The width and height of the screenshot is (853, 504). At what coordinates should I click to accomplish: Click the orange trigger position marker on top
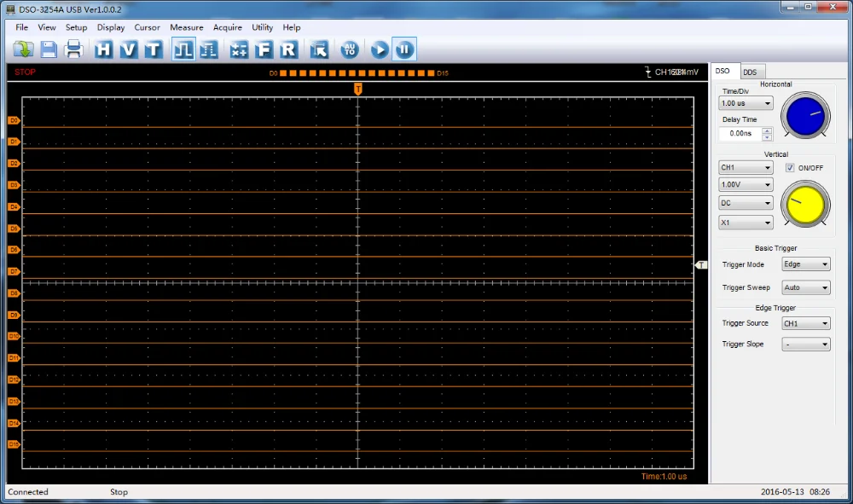(x=358, y=90)
